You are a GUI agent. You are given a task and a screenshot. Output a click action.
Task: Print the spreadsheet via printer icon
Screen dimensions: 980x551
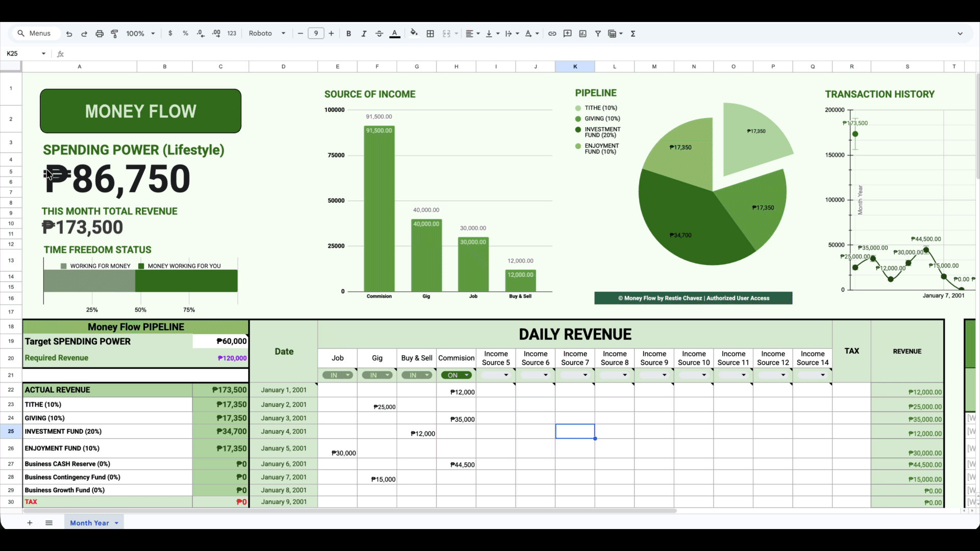[100, 34]
